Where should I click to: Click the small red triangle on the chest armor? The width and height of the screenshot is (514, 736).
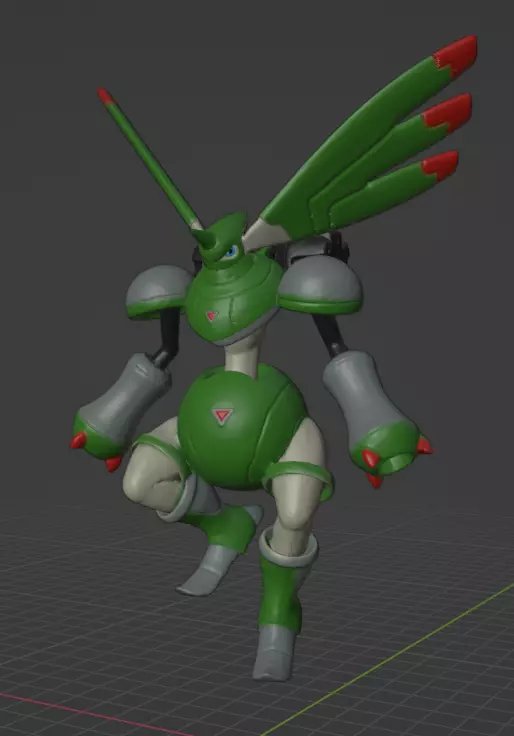[212, 316]
